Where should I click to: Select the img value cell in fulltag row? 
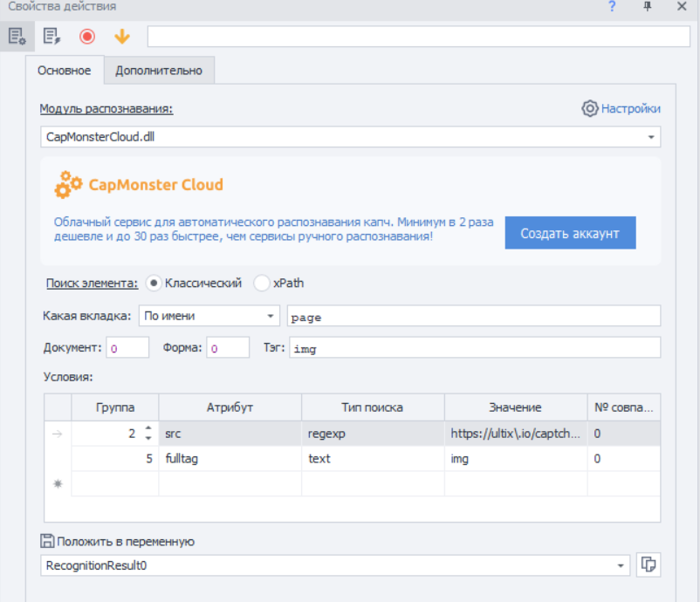(x=515, y=459)
